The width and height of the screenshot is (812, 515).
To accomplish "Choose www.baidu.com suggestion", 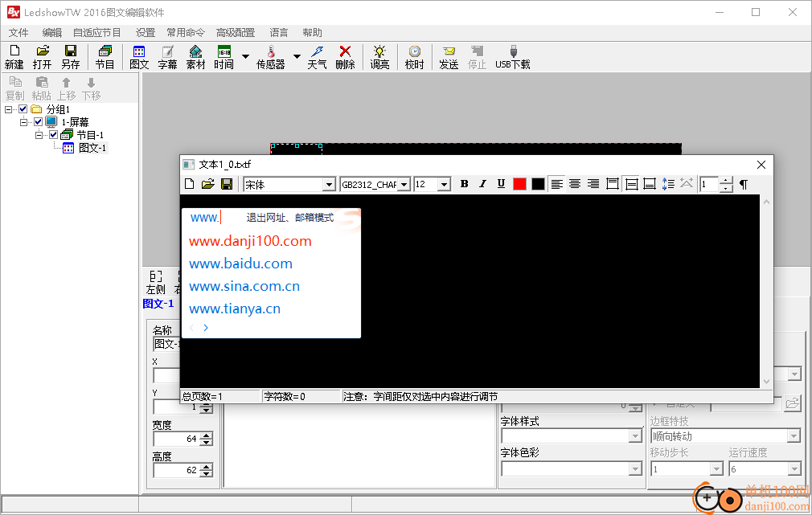I will [x=241, y=264].
